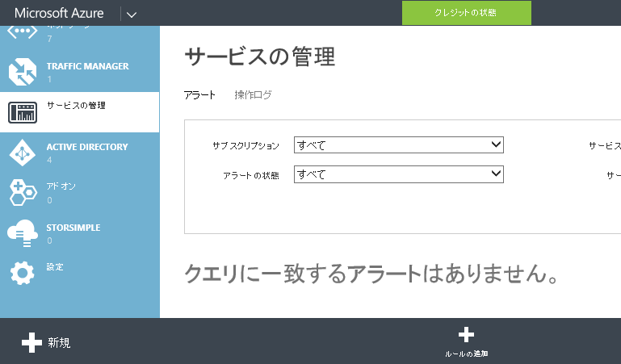The height and width of the screenshot is (364, 621).
Task: Click the Microsoft Azure logo text
Action: tap(59, 13)
